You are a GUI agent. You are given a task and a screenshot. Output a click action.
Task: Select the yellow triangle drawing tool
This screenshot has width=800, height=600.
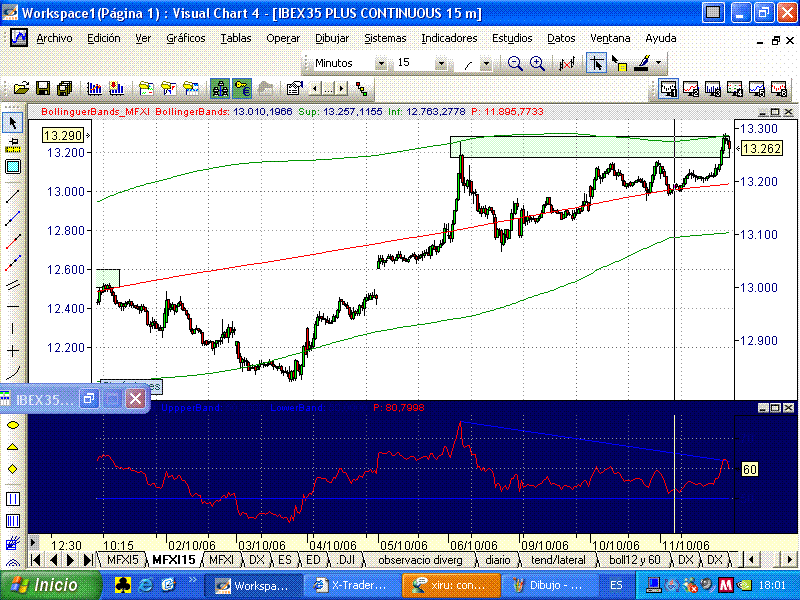coord(13,447)
